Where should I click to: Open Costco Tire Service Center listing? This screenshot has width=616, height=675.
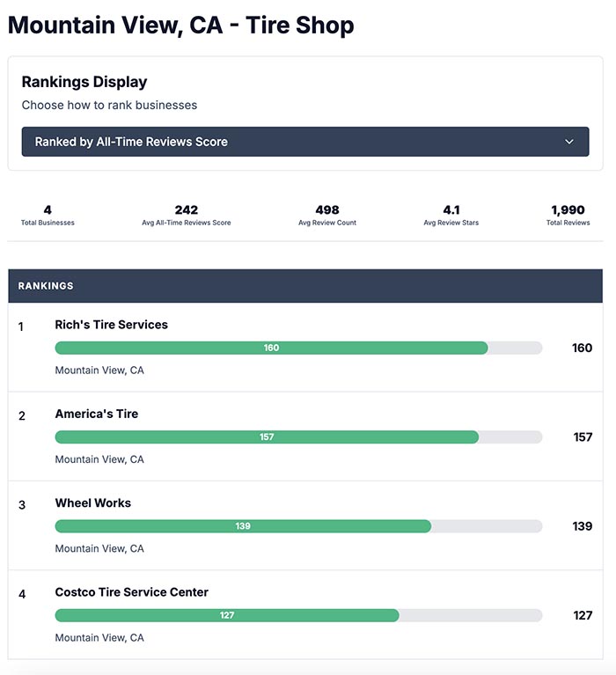click(131, 592)
